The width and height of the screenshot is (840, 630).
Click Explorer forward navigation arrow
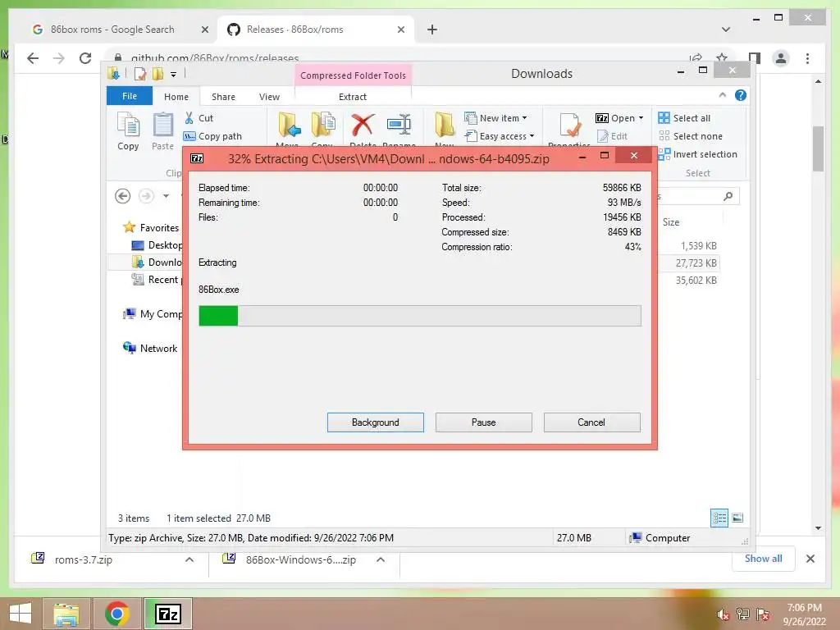click(x=146, y=196)
